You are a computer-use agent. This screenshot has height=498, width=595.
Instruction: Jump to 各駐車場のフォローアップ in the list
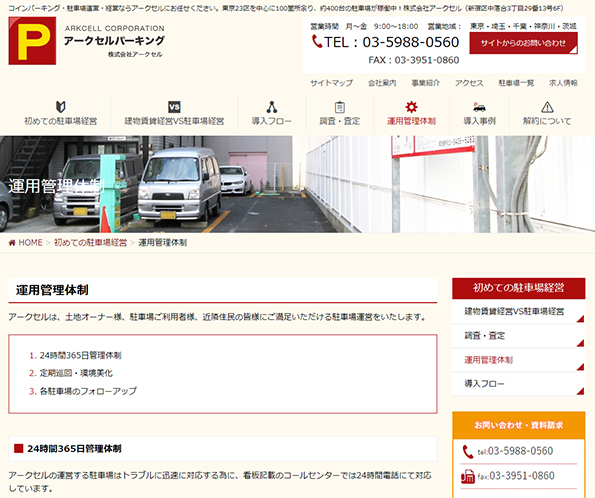(88, 391)
